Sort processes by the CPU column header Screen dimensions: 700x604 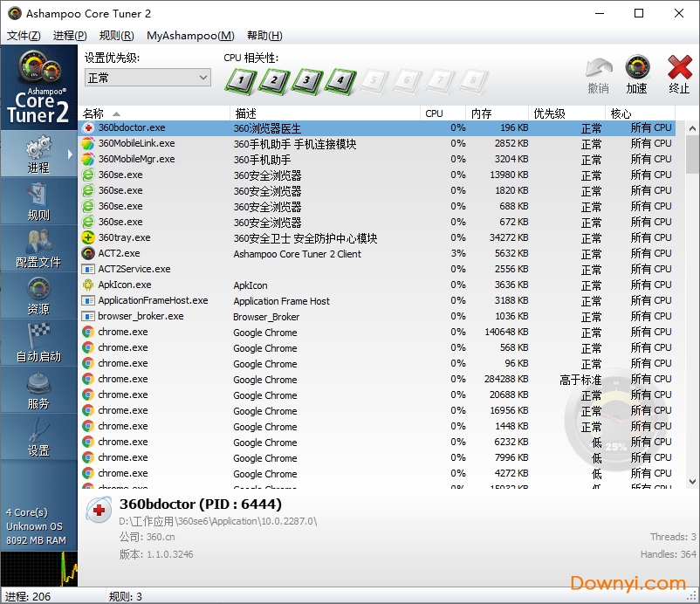[x=434, y=113]
